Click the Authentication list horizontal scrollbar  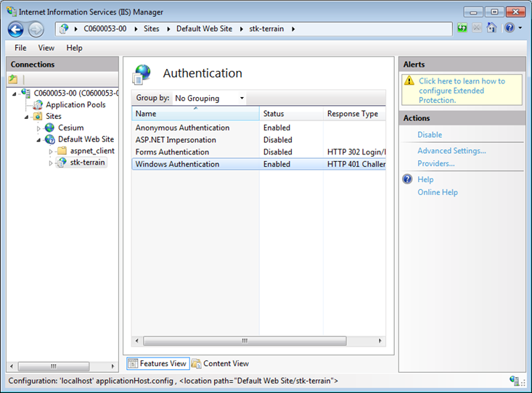pyautogui.click(x=245, y=341)
